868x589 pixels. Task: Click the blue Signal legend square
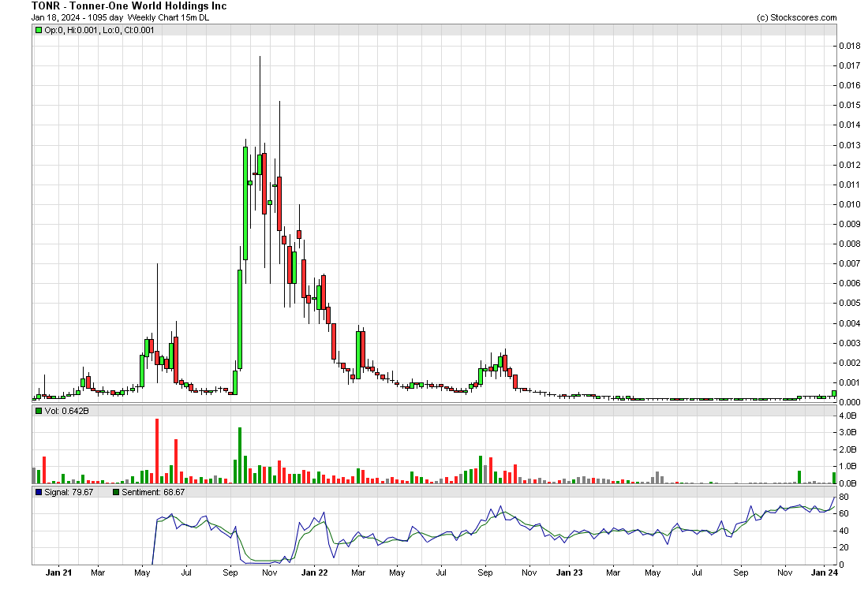(x=39, y=492)
